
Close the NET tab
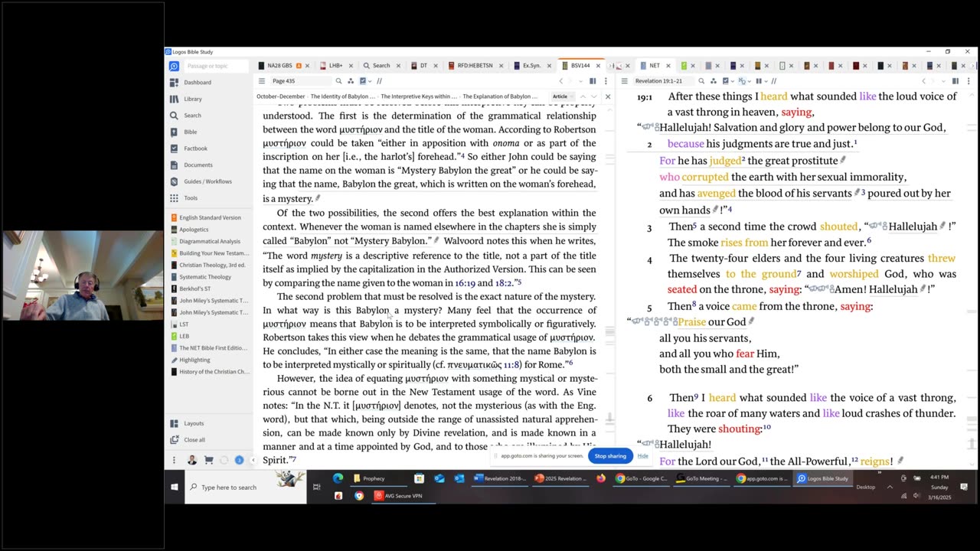point(668,66)
